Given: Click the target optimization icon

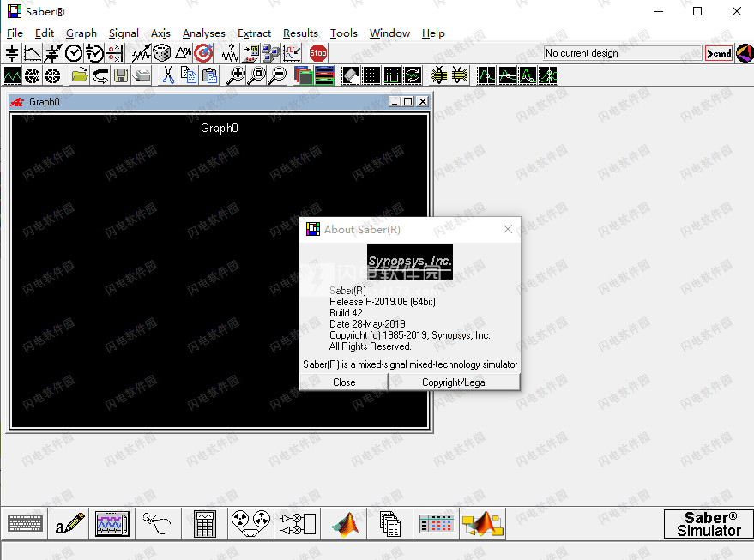Looking at the screenshot, I should [203, 53].
